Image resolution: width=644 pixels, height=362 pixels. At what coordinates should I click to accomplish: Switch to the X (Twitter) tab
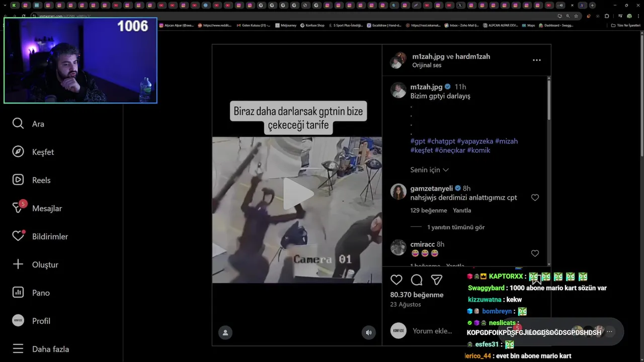tap(459, 5)
